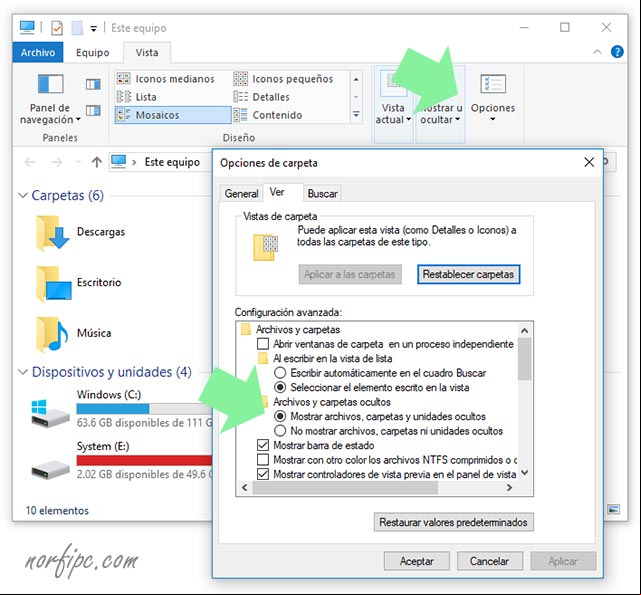641x595 pixels.
Task: Collapse the ribbon with the caret arrow
Action: 597,52
